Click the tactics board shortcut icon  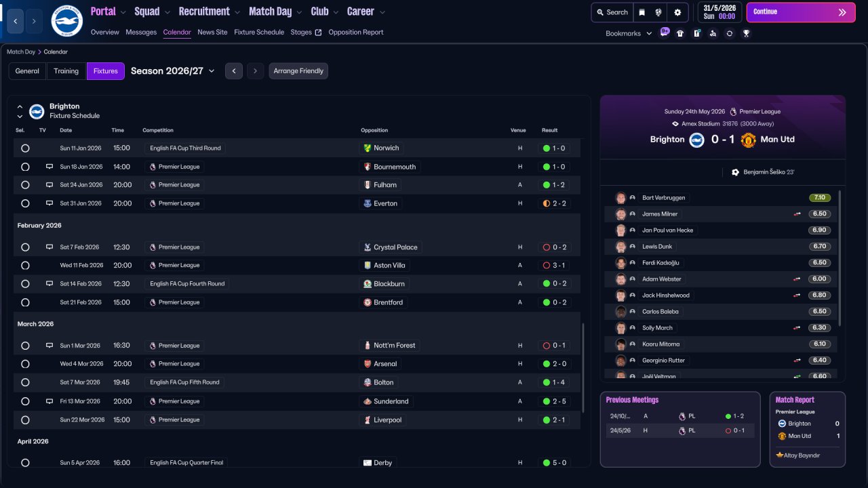pos(696,33)
